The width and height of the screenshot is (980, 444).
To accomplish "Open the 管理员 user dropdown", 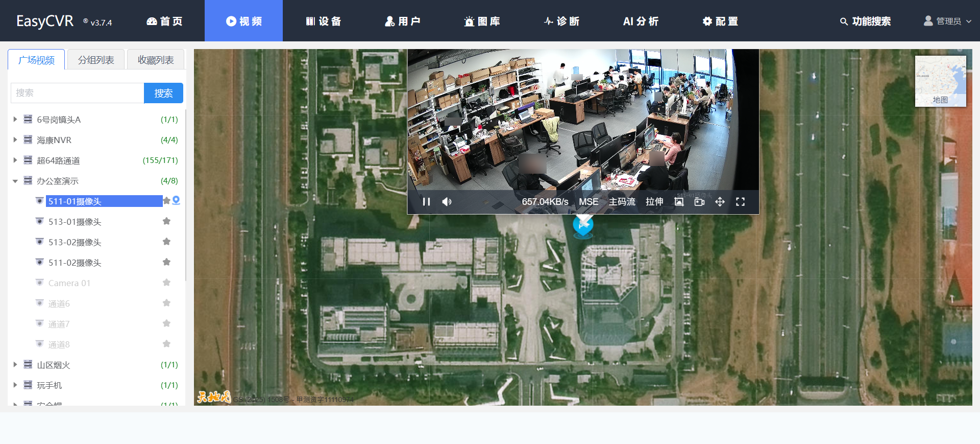I will [x=948, y=21].
